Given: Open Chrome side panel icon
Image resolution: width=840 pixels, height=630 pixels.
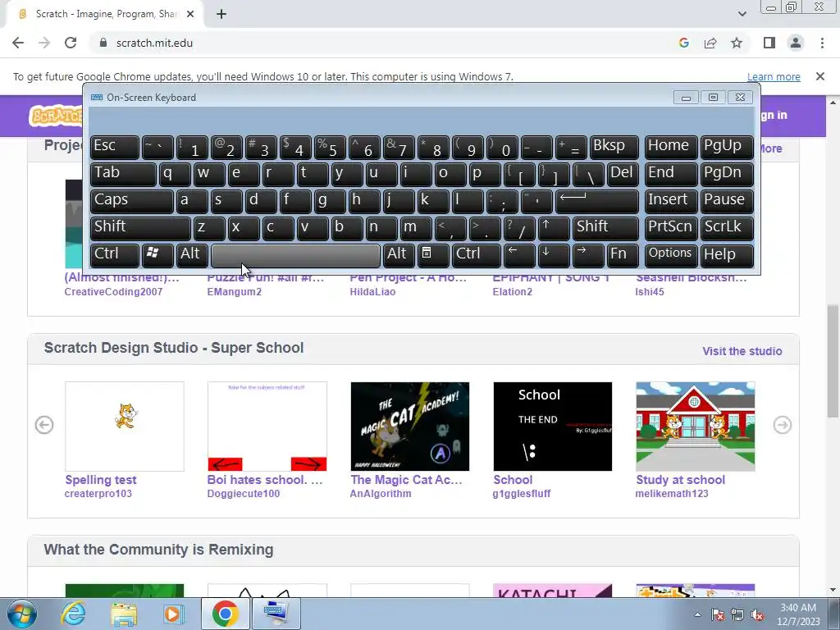Looking at the screenshot, I should (x=769, y=43).
